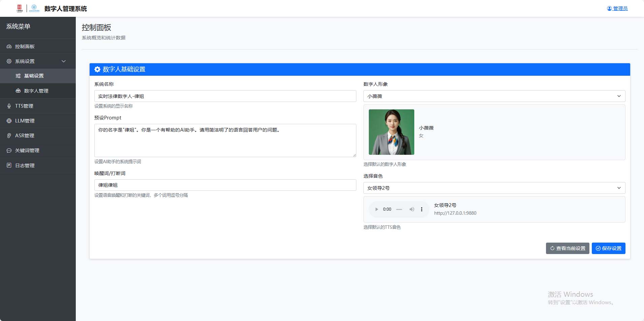Click the gear icon in panel header
The image size is (644, 321).
(x=97, y=69)
